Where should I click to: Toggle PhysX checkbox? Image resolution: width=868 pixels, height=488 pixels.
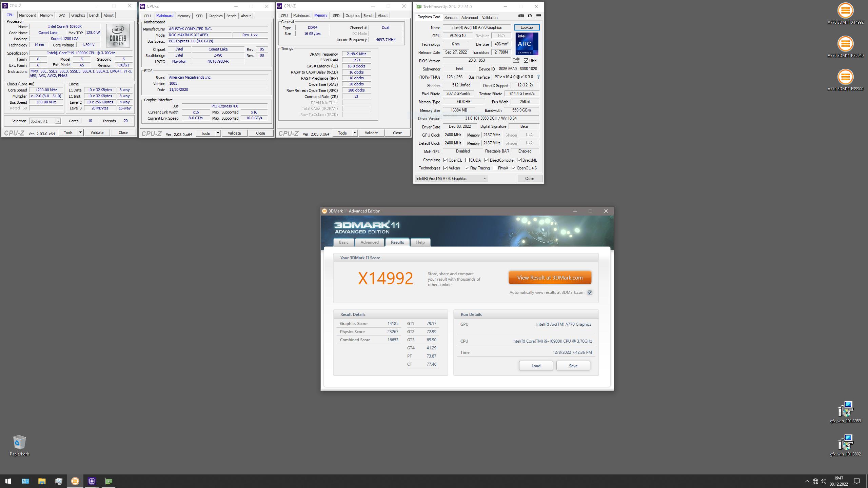[x=495, y=168]
